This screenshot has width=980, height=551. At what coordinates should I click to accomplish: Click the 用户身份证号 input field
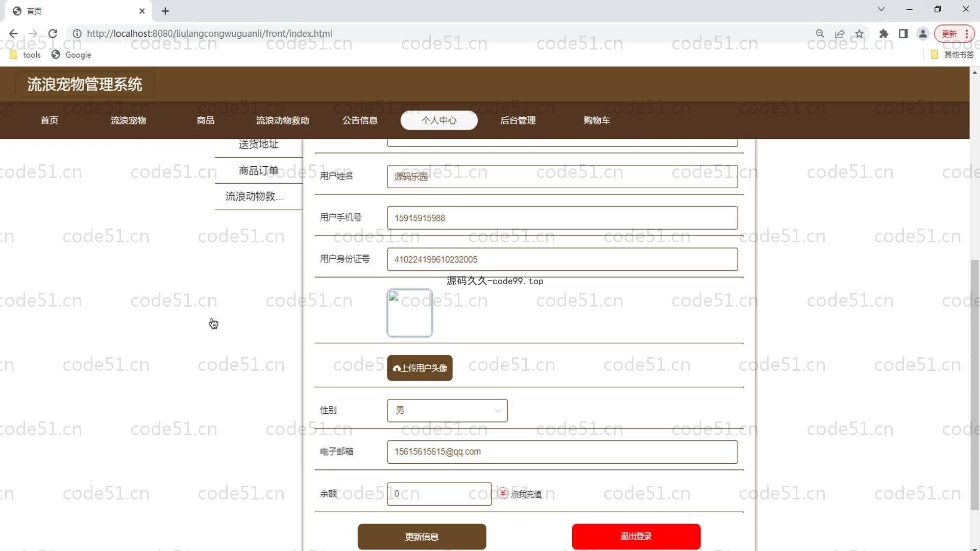[562, 259]
